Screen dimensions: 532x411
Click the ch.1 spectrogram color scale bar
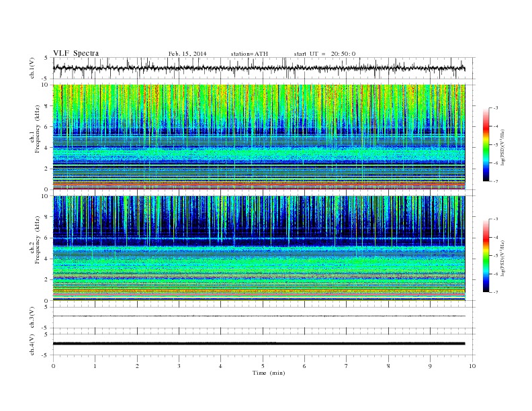tap(486, 145)
